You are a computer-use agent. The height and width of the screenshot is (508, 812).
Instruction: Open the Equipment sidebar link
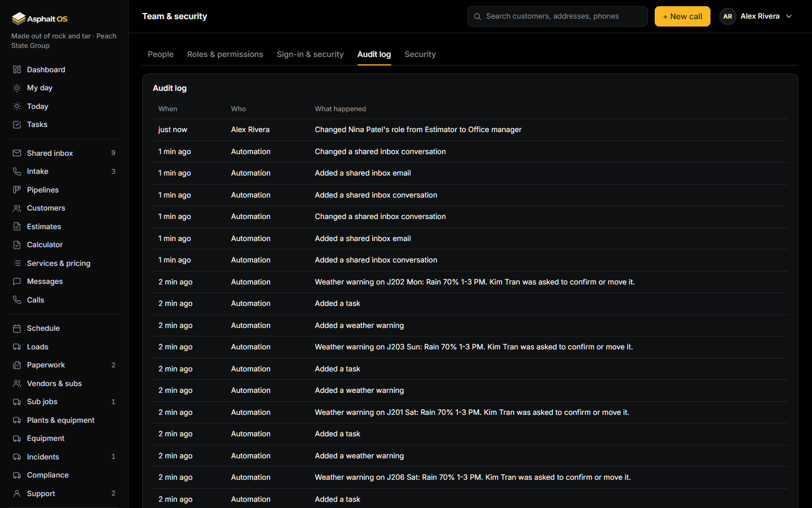65,439
